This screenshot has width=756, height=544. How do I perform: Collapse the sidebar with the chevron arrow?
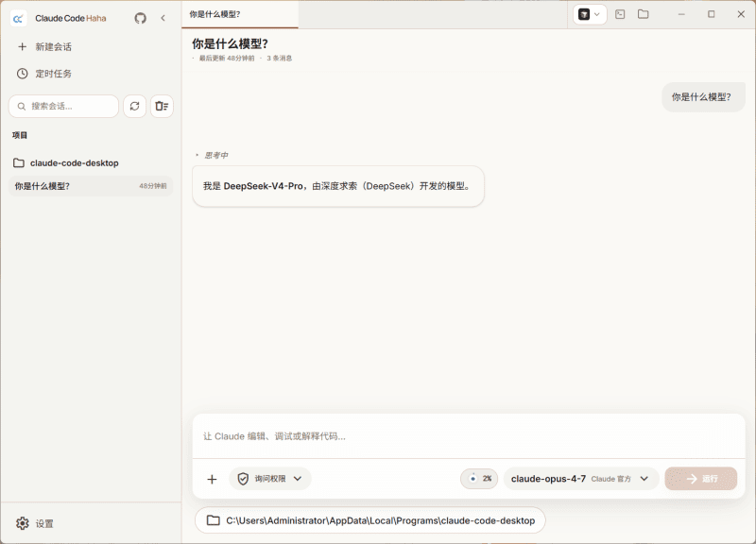163,18
